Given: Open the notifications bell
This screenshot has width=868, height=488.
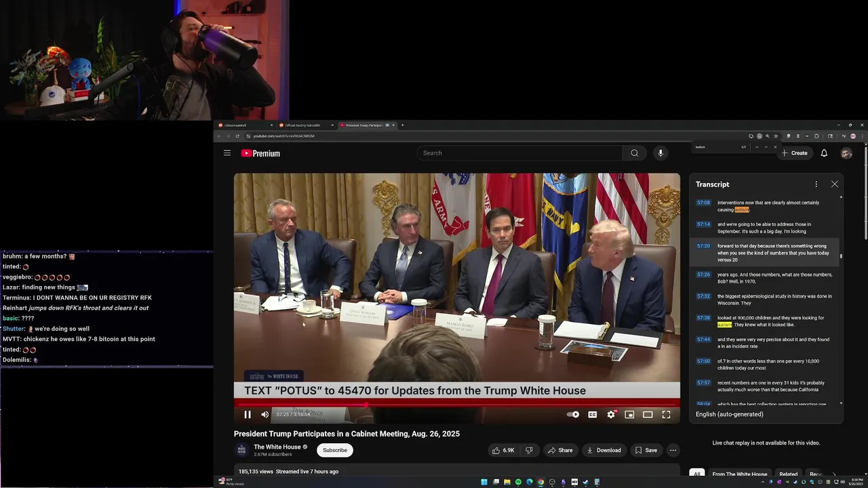Looking at the screenshot, I should 824,153.
